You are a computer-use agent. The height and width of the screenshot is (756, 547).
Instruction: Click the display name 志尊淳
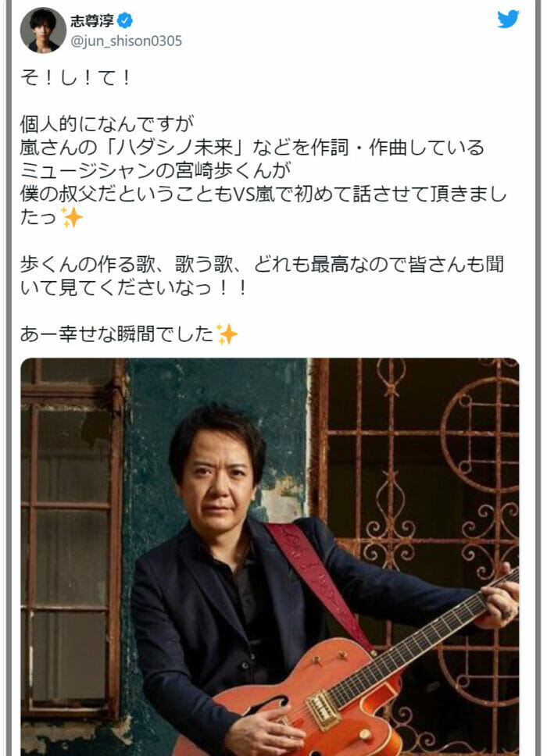[91, 21]
